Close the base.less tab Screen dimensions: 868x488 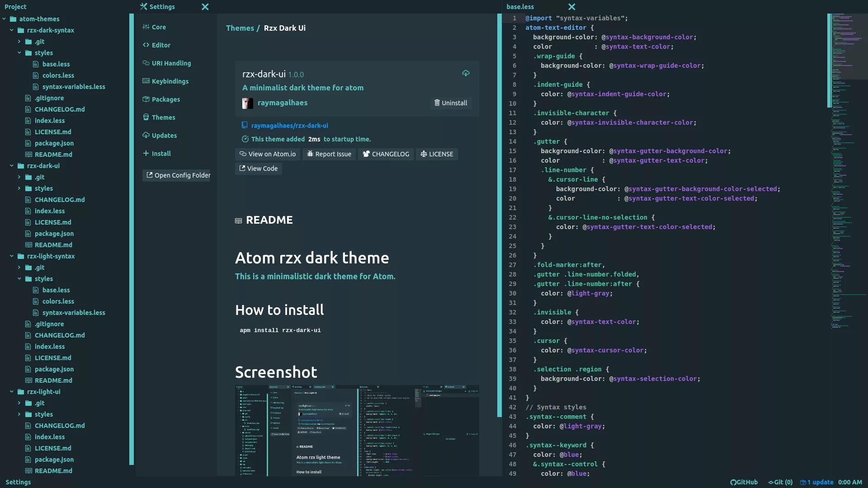click(572, 7)
